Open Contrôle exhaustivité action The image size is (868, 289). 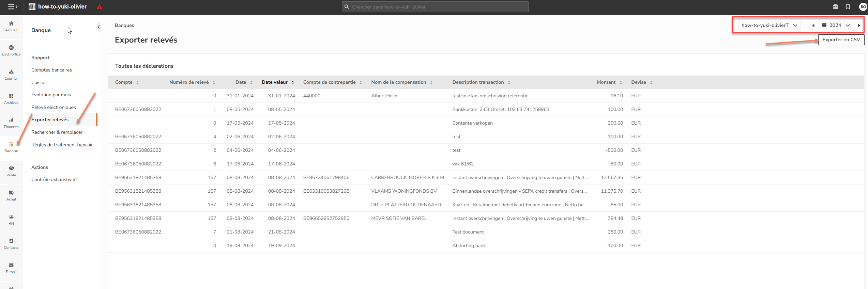pyautogui.click(x=54, y=179)
